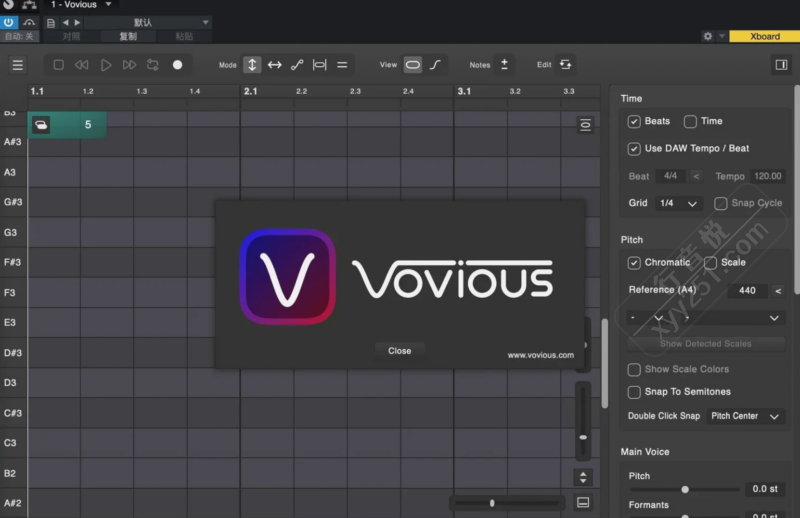The image size is (800, 518).
Task: Toggle the right sidebar panel icon
Action: click(781, 65)
